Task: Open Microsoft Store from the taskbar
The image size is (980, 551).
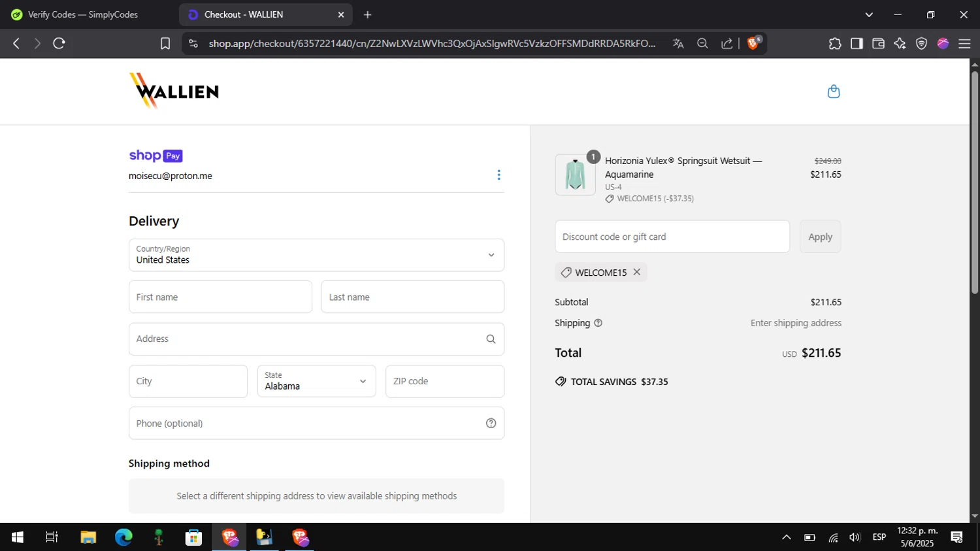Action: click(193, 537)
